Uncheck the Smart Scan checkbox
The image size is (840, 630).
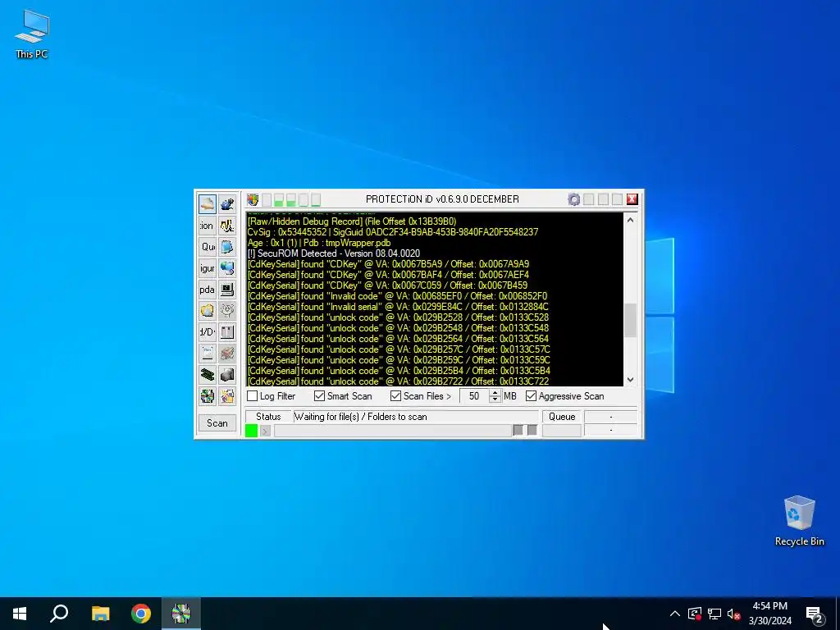point(319,396)
